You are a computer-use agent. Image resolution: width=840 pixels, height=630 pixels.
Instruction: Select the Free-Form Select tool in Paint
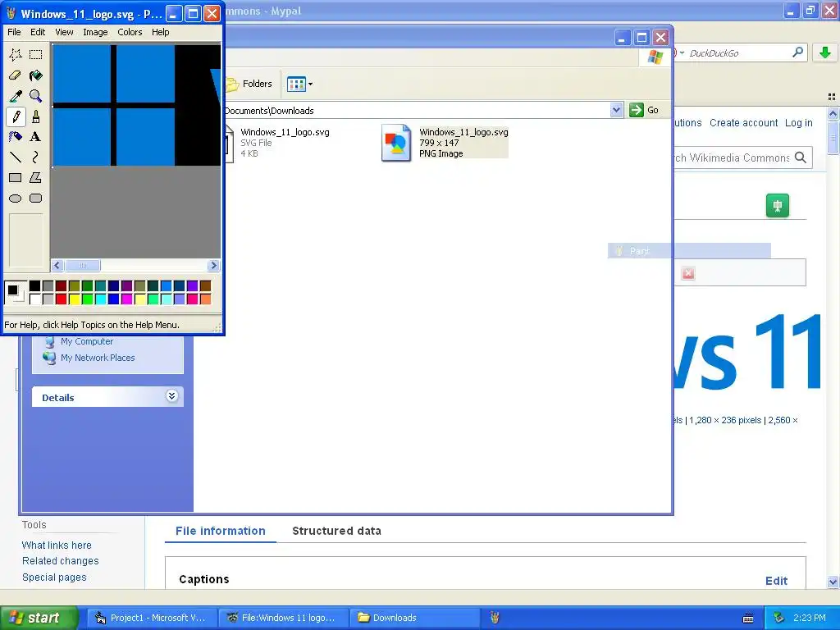point(16,55)
